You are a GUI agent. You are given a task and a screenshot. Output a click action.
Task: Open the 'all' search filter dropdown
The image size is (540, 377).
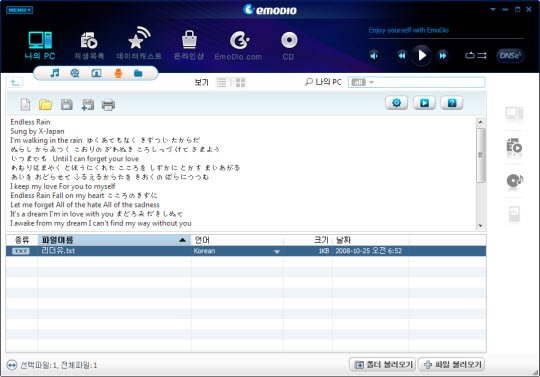[362, 82]
